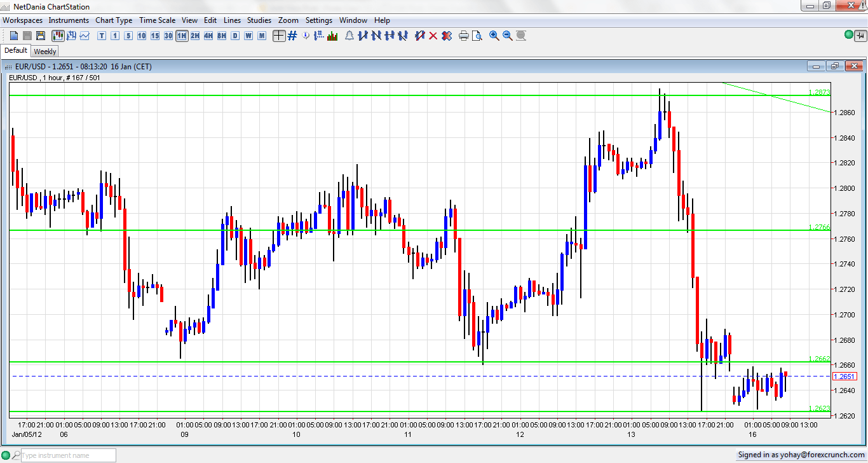
Task: Click the volume bars study icon
Action: [x=332, y=36]
